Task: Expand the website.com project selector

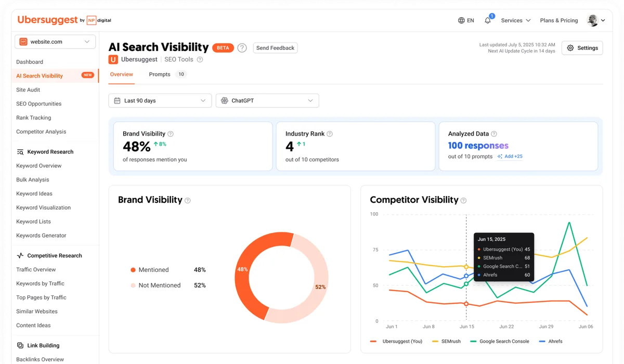Action: (55, 42)
